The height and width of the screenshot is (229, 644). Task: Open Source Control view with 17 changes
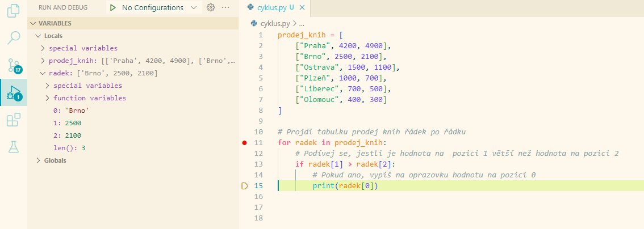tap(13, 65)
